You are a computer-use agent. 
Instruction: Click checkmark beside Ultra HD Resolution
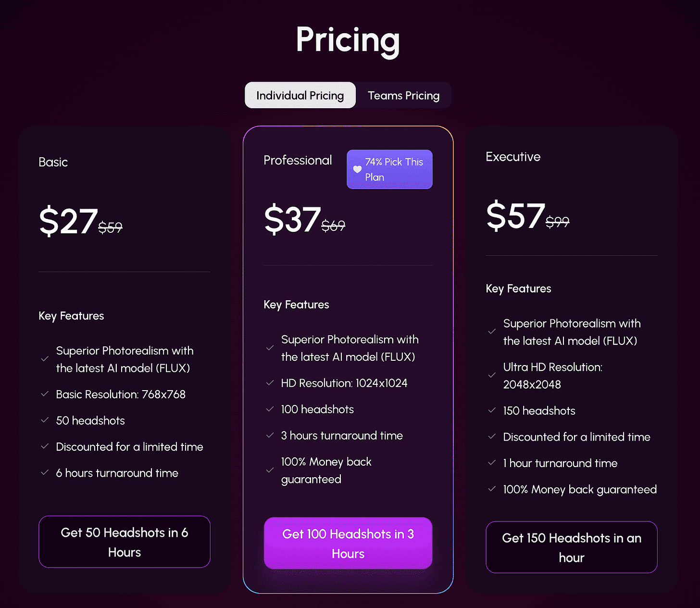[492, 375]
